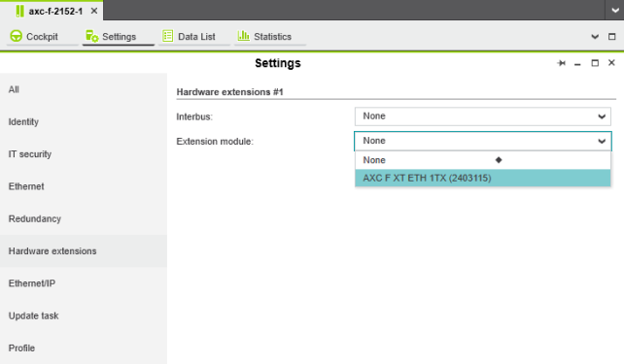Open the Ethernet/IP category
The height and width of the screenshot is (364, 624).
pyautogui.click(x=84, y=283)
